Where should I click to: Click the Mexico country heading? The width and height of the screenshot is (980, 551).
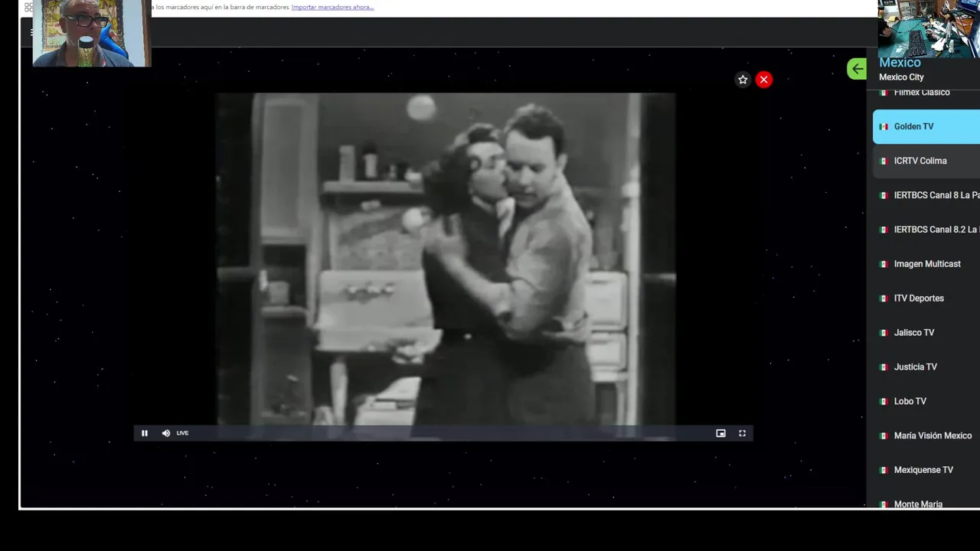point(900,63)
